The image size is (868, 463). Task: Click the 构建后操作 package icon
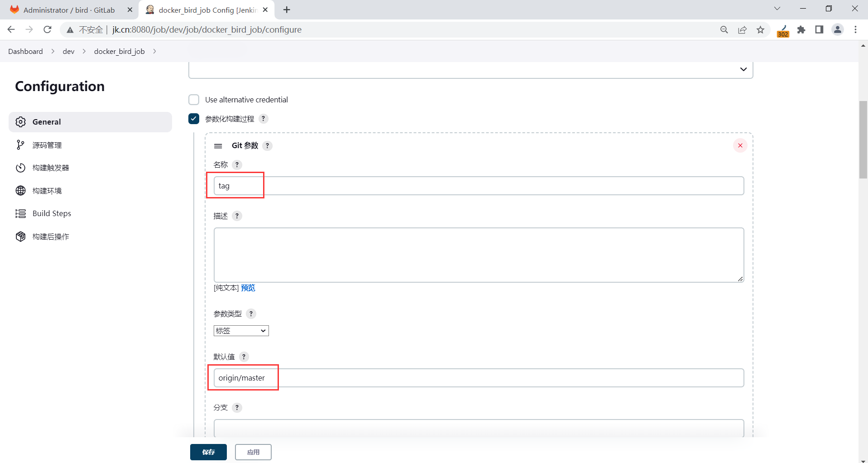pyautogui.click(x=20, y=236)
